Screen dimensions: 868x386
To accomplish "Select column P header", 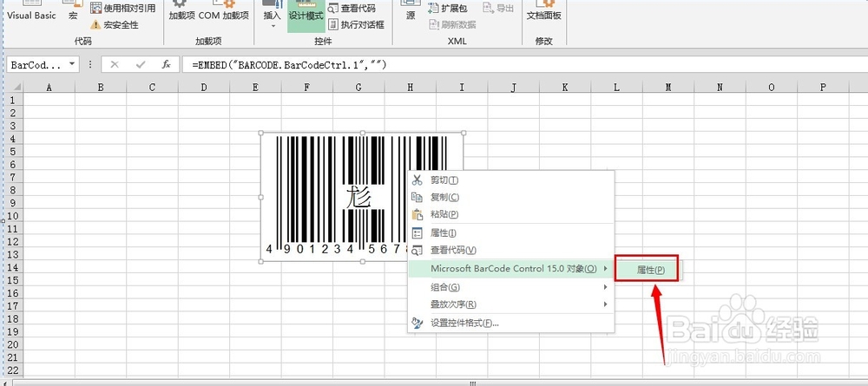I will (823, 87).
